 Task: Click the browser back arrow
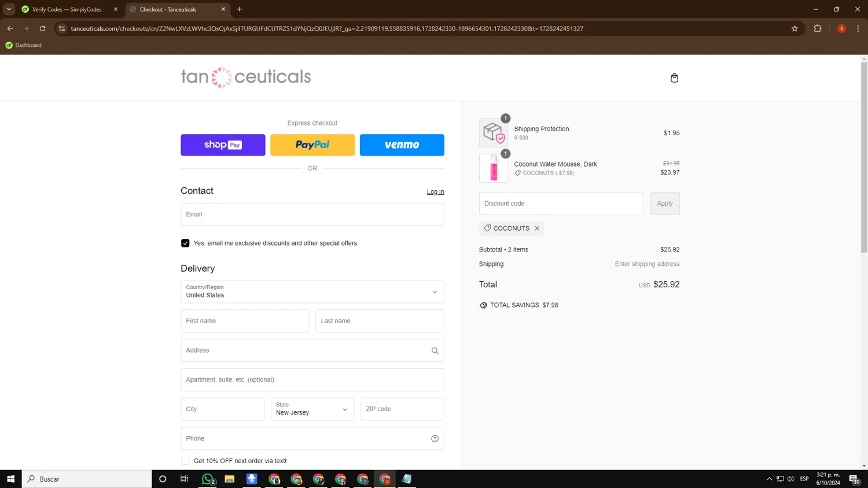pyautogui.click(x=10, y=28)
